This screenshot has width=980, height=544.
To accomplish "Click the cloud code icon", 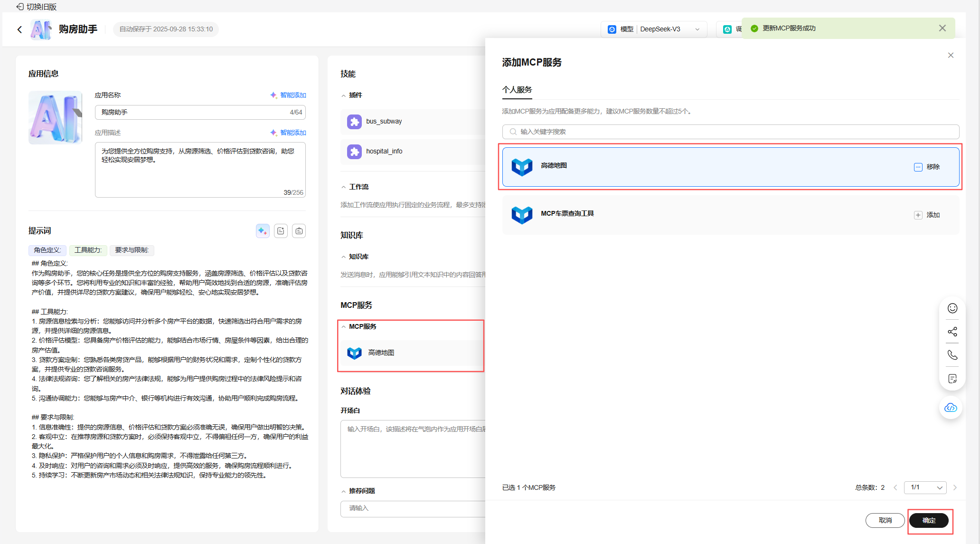I will pyautogui.click(x=951, y=408).
